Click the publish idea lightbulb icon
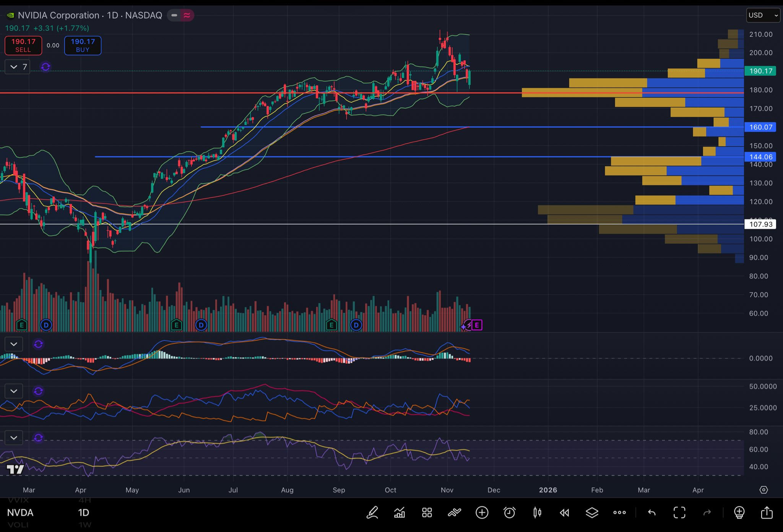The height and width of the screenshot is (532, 783). [739, 513]
